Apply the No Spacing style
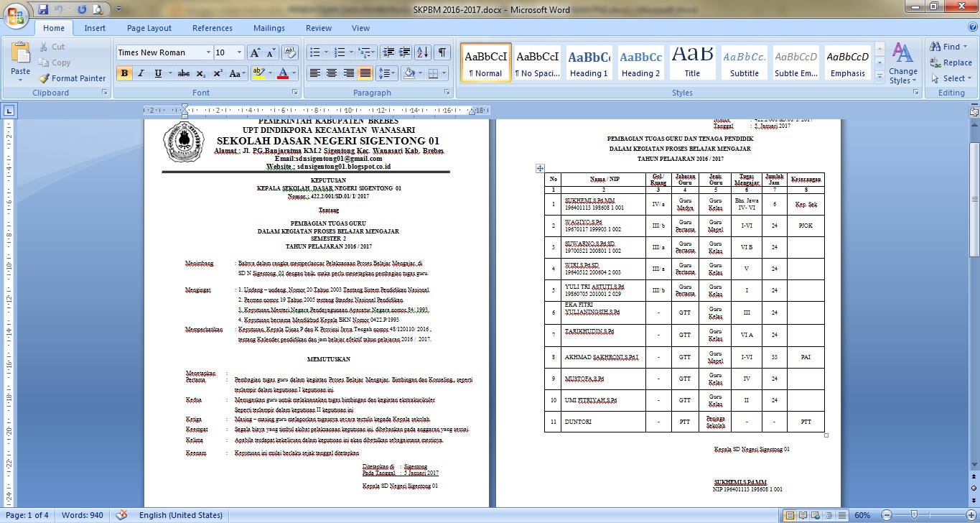980x523 pixels. [538, 63]
